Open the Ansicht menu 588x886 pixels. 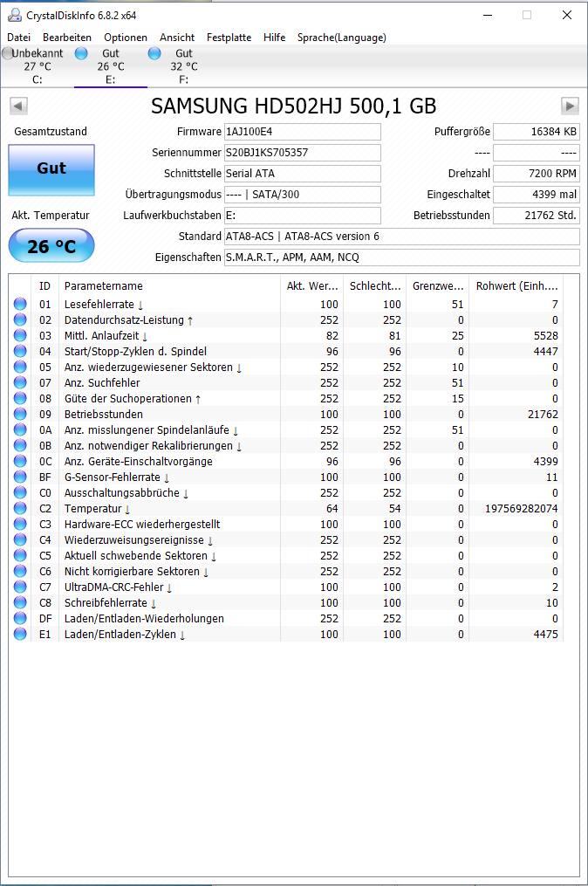point(177,38)
